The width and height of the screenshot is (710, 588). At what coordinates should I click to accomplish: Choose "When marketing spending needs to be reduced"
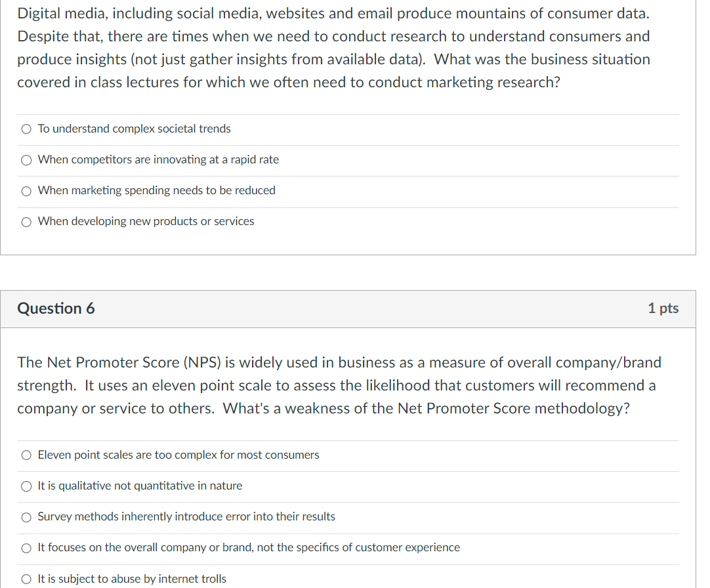156,190
